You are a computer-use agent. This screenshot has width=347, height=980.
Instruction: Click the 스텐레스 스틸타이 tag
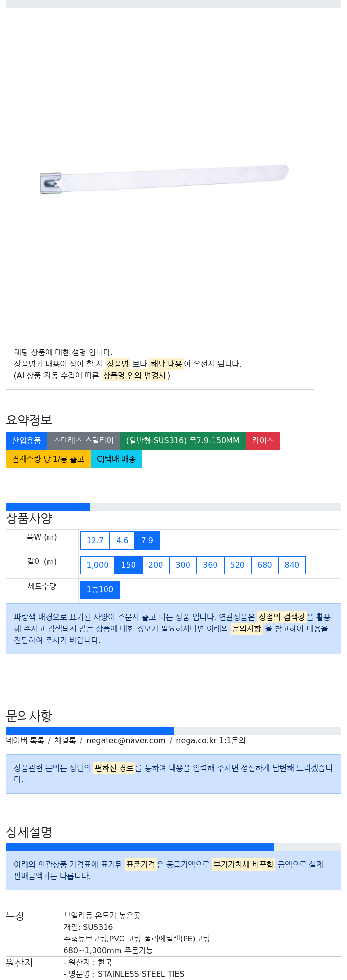[x=83, y=441]
